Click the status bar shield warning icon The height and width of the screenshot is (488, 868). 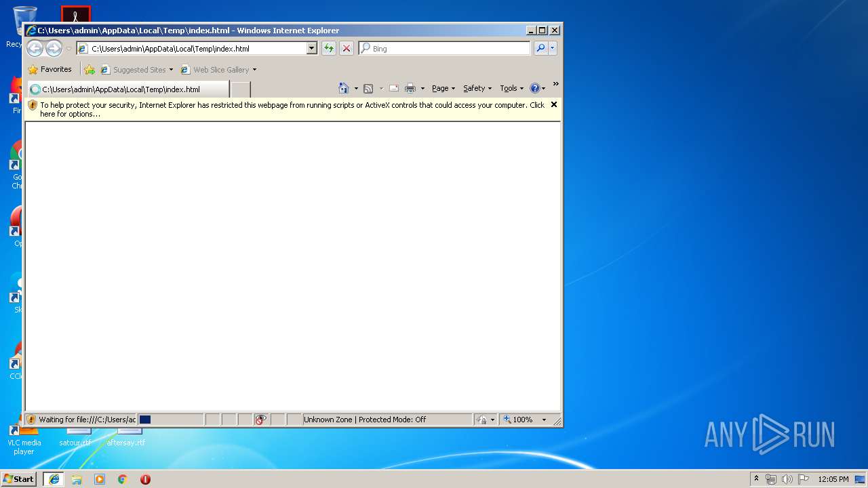click(x=31, y=420)
